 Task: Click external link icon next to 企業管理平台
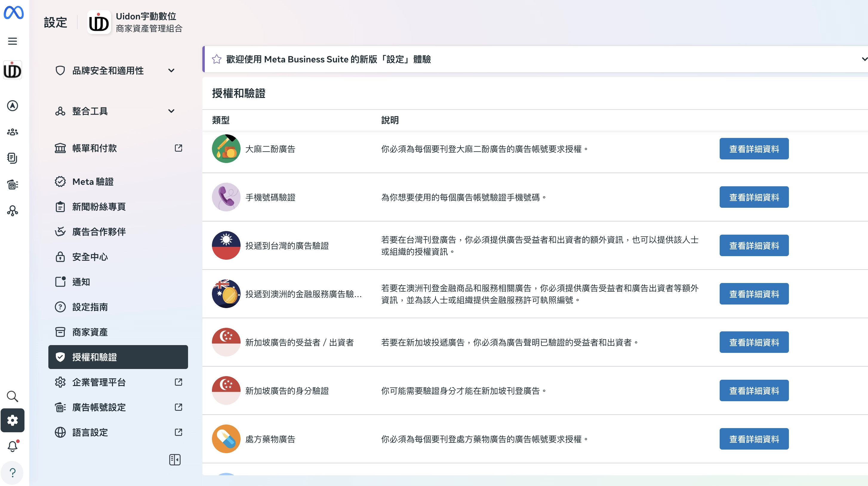(178, 382)
